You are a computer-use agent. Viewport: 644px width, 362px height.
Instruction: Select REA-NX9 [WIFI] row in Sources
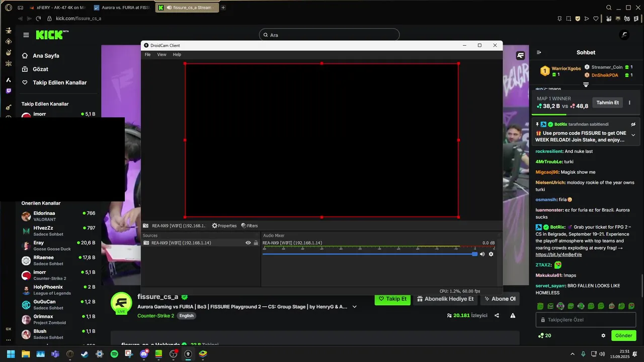[x=201, y=243]
